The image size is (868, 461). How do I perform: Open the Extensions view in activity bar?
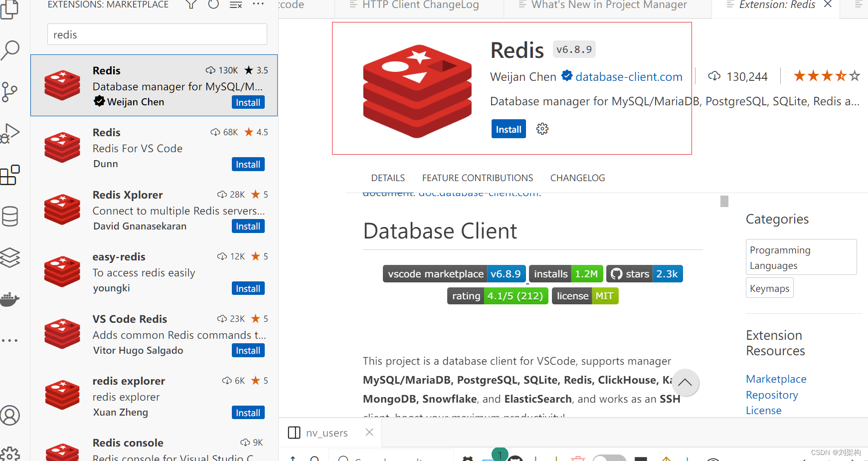10,175
